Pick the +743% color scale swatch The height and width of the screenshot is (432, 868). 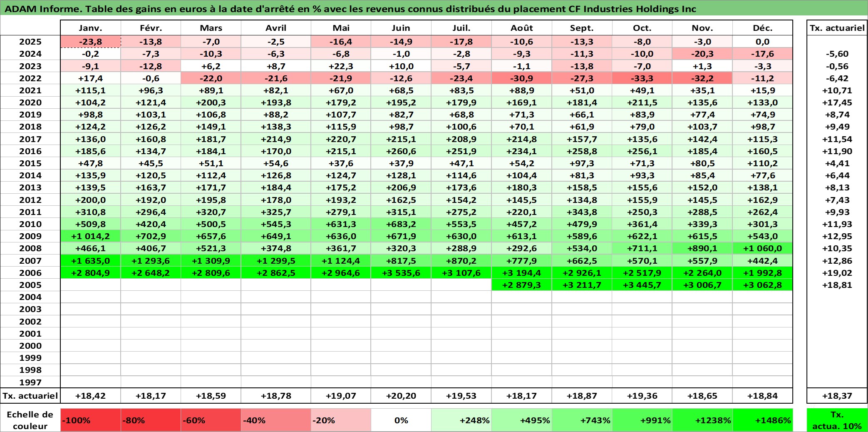(582, 420)
